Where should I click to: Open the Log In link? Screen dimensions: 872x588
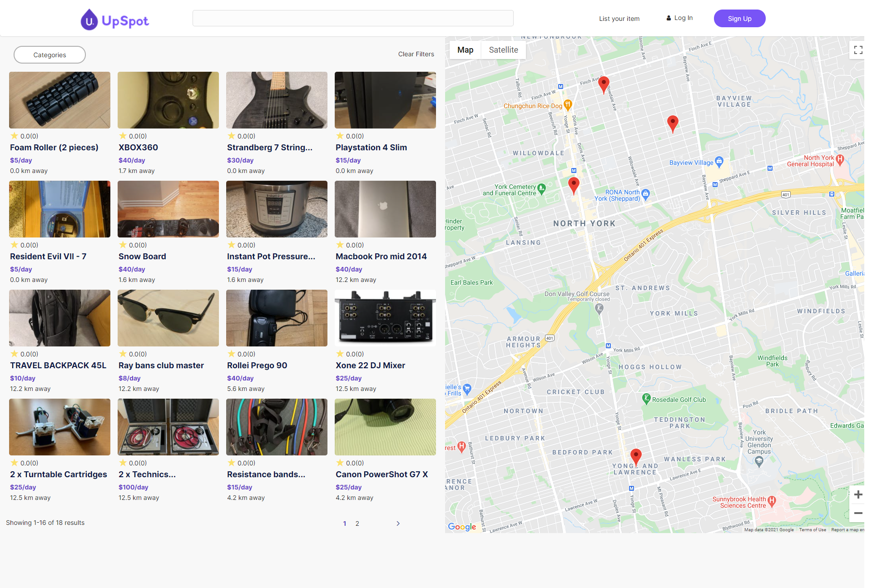point(679,18)
